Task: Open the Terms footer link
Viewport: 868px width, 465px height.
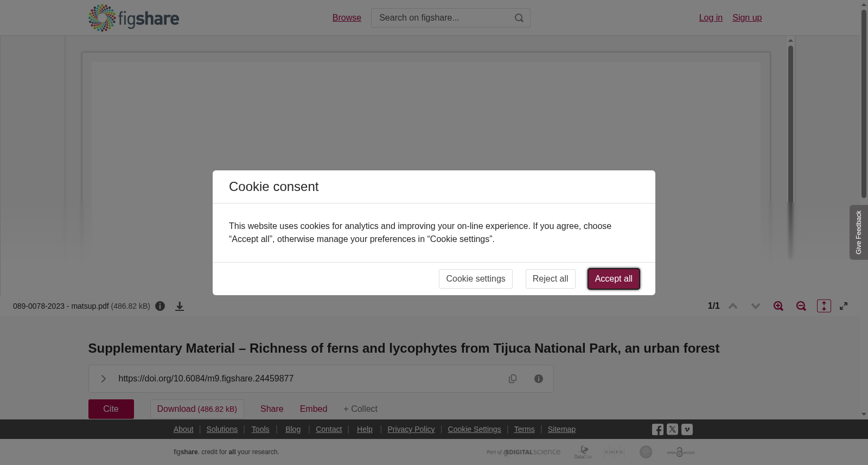Action: pos(524,429)
